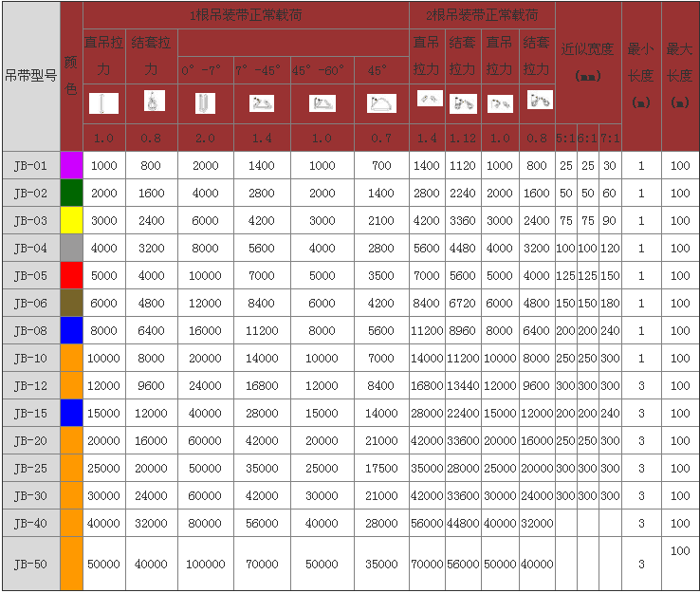This screenshot has width=700, height=593.
Task: Click the choker hitch diagram under 结套拉力
Action: click(x=151, y=102)
